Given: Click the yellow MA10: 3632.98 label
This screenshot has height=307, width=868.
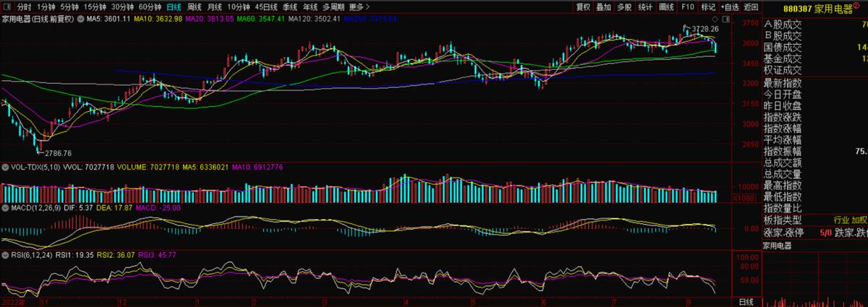Looking at the screenshot, I should click(x=159, y=18).
